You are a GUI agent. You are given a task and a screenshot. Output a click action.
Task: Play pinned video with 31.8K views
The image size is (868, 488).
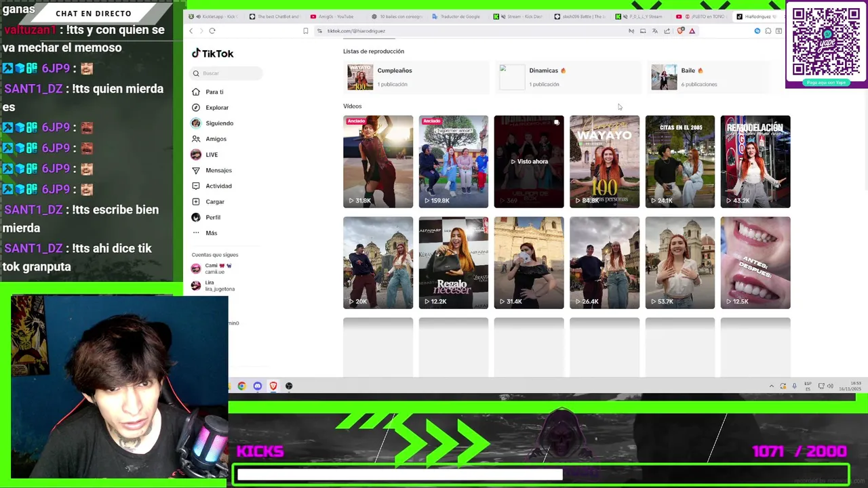[x=378, y=161]
